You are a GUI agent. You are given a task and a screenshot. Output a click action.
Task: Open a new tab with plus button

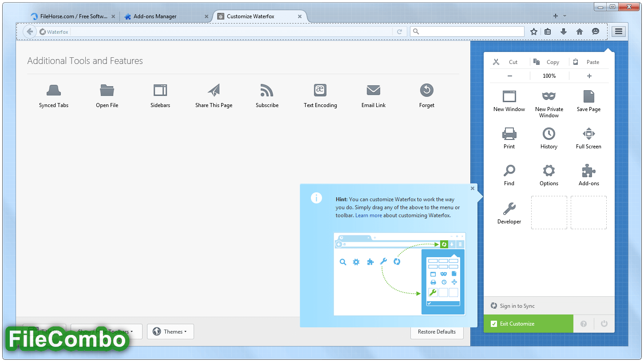[x=555, y=16]
